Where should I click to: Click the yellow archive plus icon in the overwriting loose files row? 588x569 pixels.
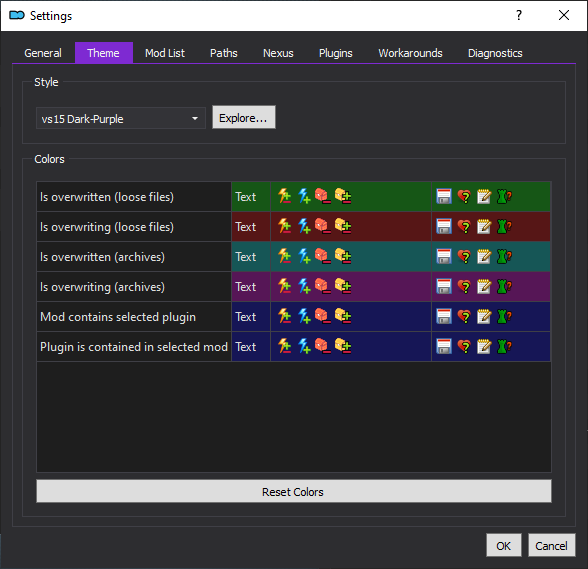coord(343,226)
